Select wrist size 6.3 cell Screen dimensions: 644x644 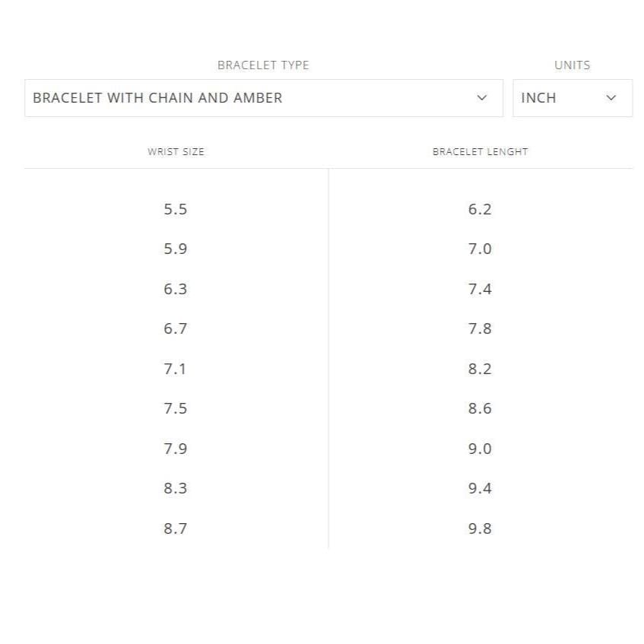176,289
